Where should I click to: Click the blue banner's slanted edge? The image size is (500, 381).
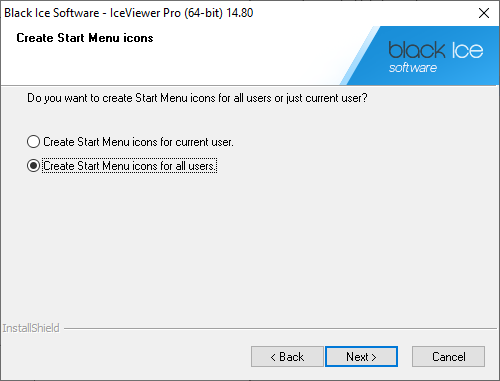tap(360, 55)
